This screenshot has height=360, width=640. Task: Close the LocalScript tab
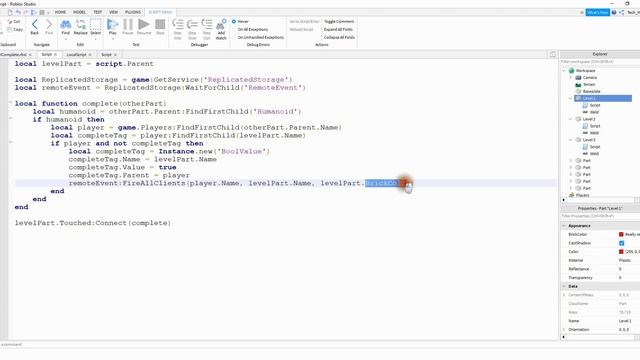click(x=90, y=55)
